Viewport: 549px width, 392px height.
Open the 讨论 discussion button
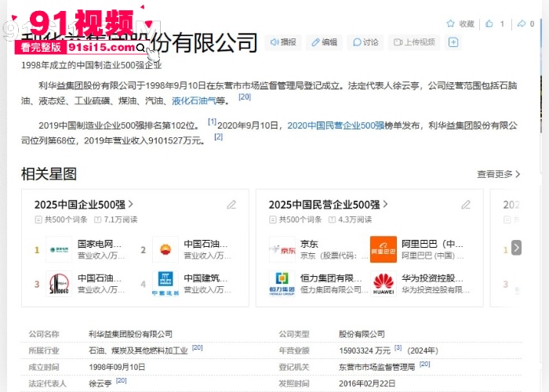[365, 42]
